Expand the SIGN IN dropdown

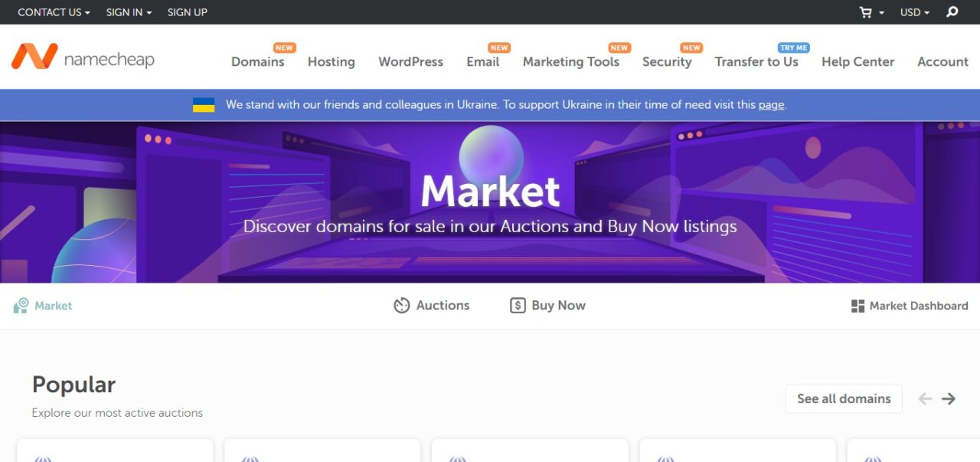(129, 12)
